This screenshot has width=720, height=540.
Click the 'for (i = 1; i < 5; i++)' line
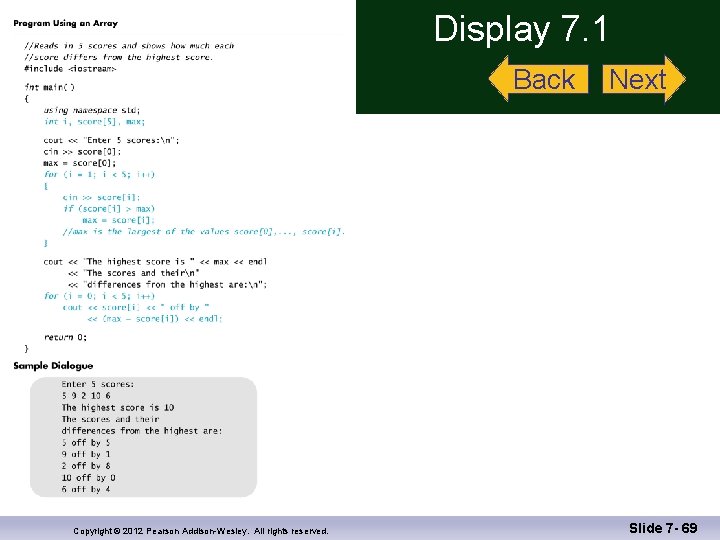coord(100,174)
